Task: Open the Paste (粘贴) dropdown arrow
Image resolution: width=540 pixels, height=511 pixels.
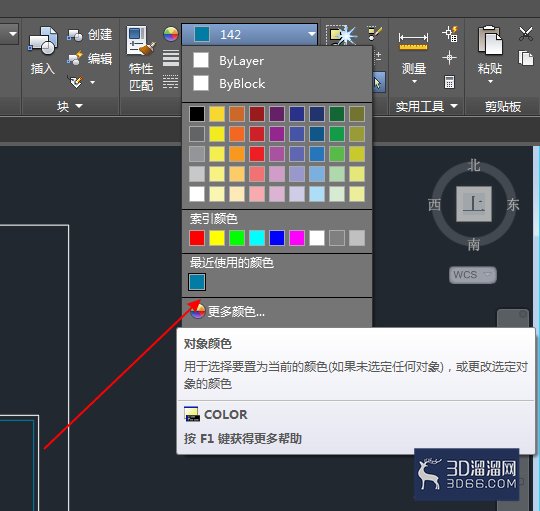Action: pos(490,82)
